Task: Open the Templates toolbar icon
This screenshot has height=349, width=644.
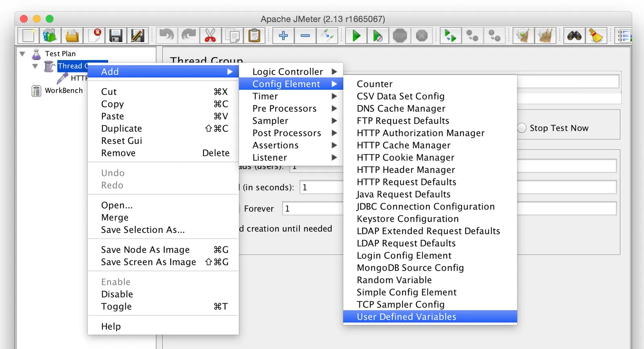Action: (50, 36)
